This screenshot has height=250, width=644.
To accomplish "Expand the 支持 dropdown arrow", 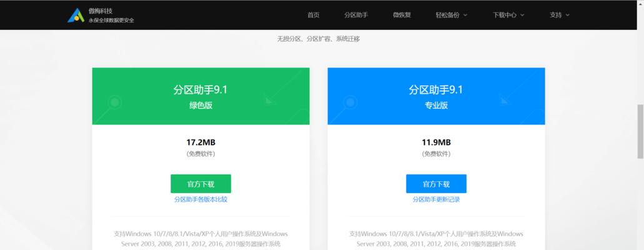I will coord(568,15).
